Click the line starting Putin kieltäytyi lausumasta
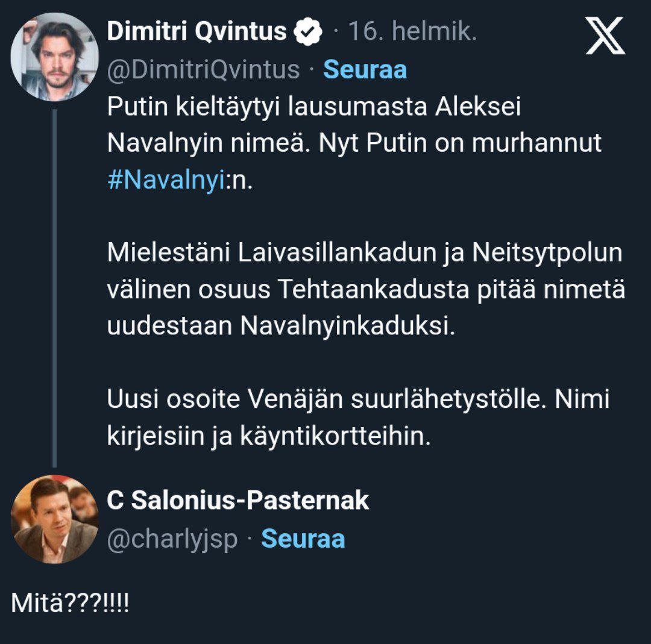 tap(313, 107)
